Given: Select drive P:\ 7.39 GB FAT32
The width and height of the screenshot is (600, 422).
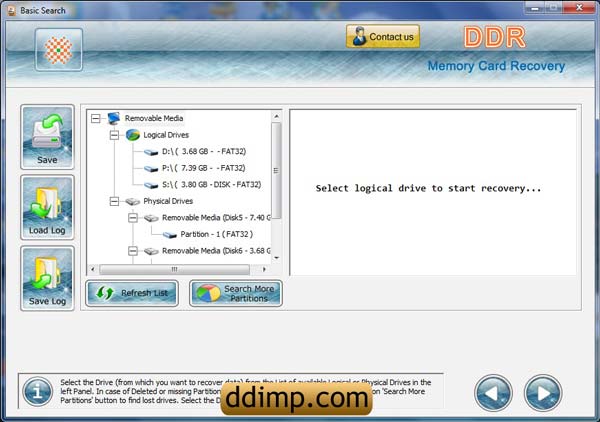Looking at the screenshot, I should [x=204, y=168].
